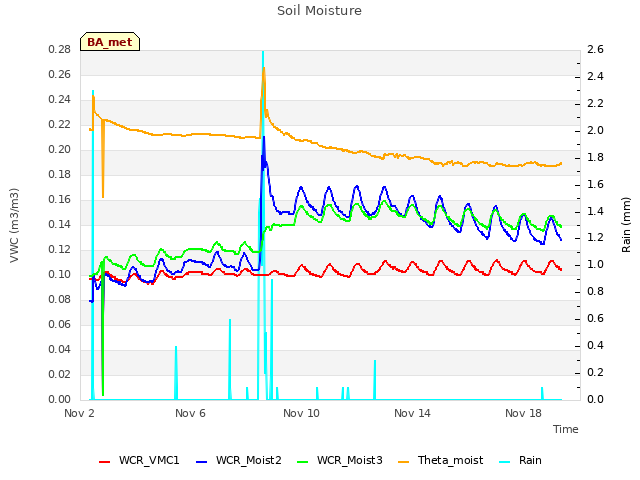Click the 0.10 VWC axis value

[60, 275]
